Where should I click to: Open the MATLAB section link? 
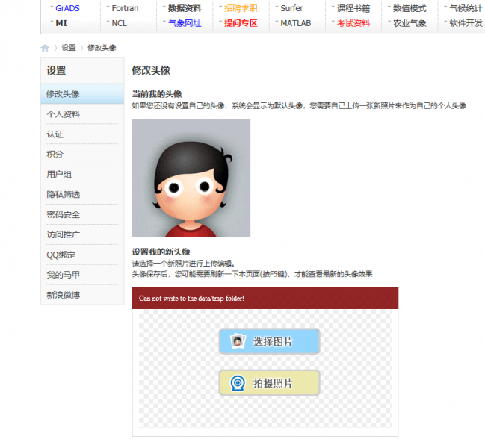pos(296,23)
